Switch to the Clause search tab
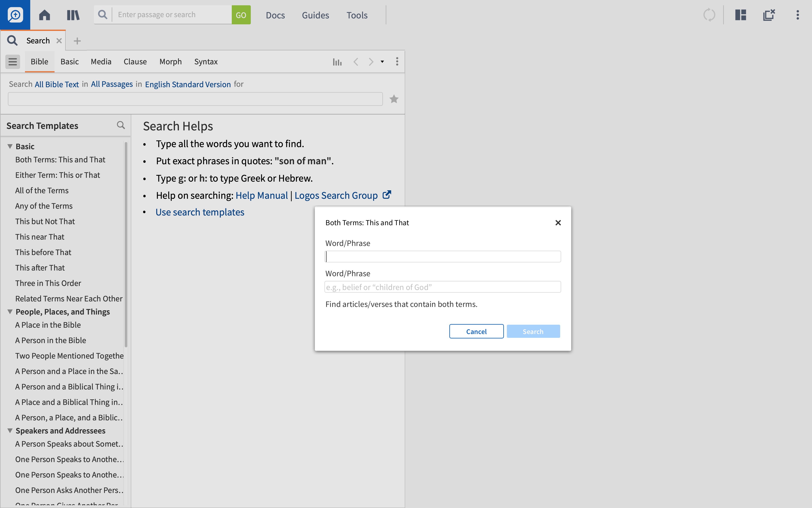Image resolution: width=812 pixels, height=508 pixels. click(x=135, y=62)
